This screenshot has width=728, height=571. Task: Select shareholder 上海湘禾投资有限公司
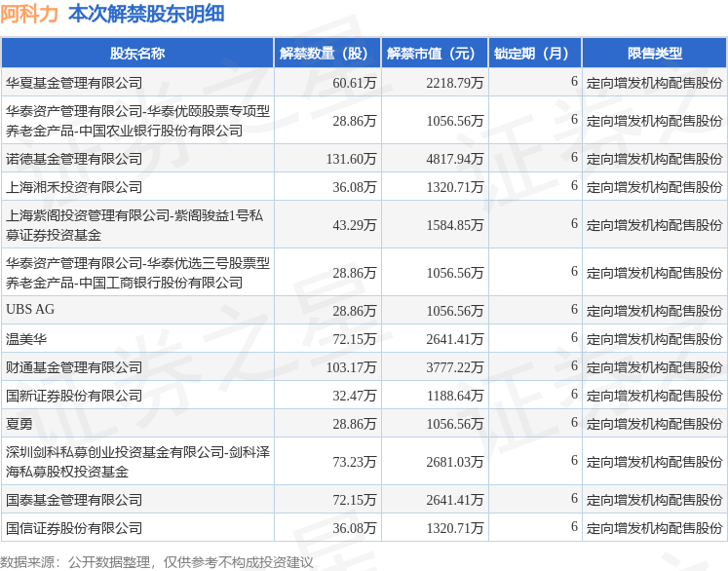(x=74, y=187)
